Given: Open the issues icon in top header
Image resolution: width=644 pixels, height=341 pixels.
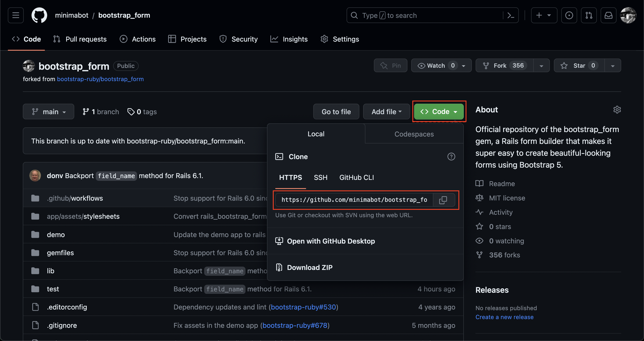Looking at the screenshot, I should [569, 15].
